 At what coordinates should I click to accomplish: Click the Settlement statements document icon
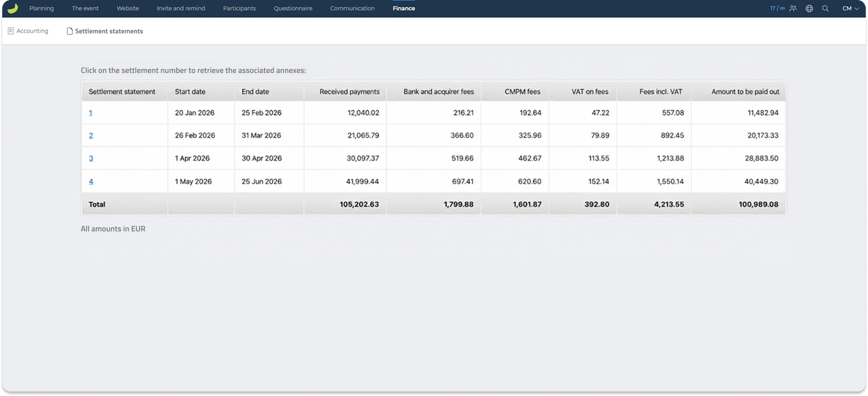[x=70, y=31]
